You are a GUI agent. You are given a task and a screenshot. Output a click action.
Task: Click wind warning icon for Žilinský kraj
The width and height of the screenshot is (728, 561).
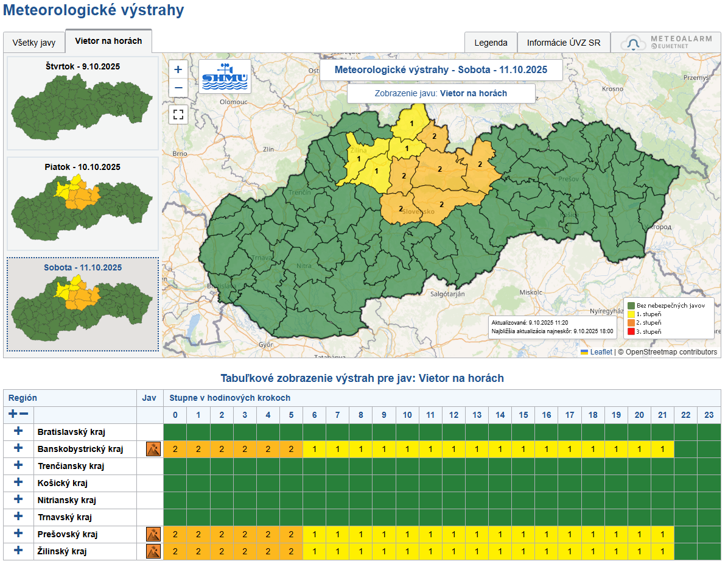[153, 552]
